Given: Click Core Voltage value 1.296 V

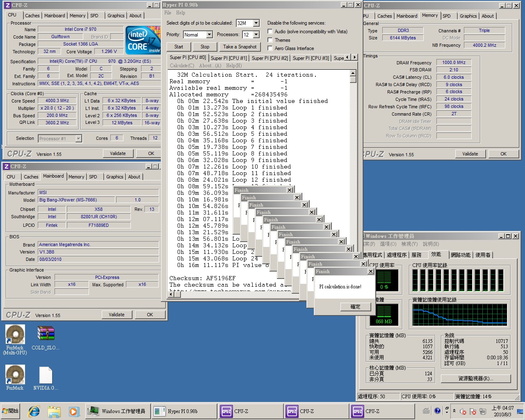Looking at the screenshot, I should tap(109, 51).
